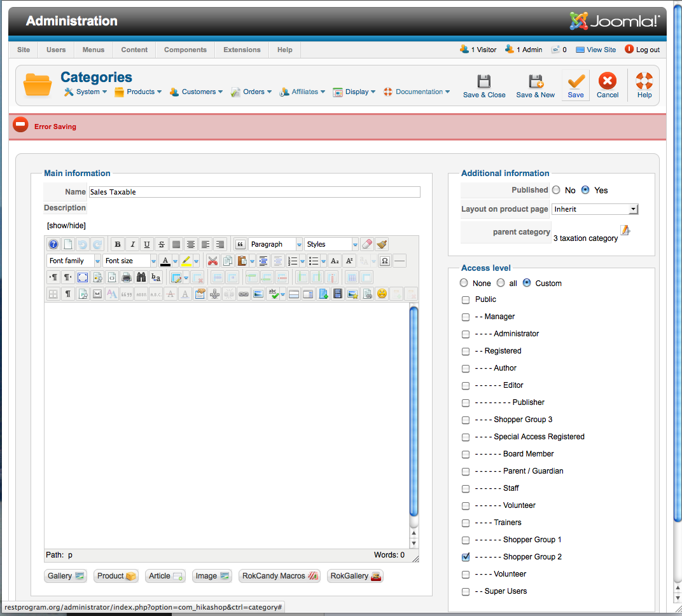Click in the description editor text area
This screenshot has width=682, height=616.
[226, 425]
